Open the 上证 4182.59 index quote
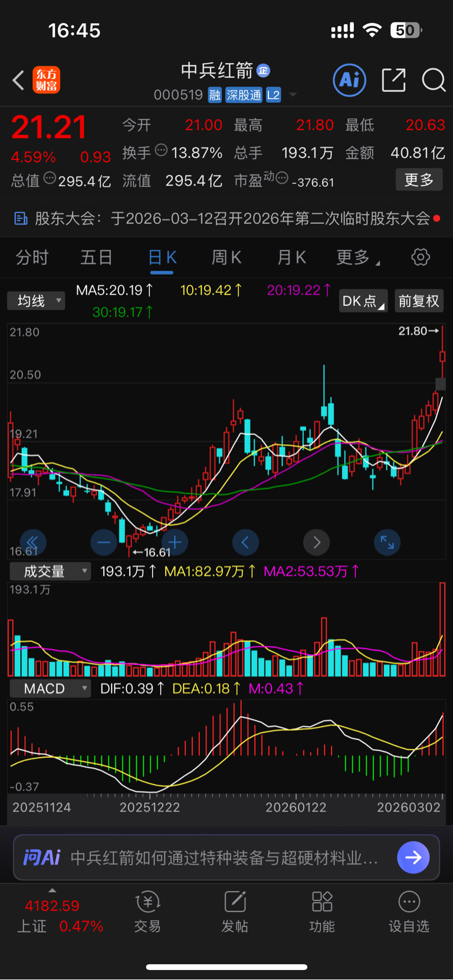The image size is (453, 980). click(x=60, y=916)
